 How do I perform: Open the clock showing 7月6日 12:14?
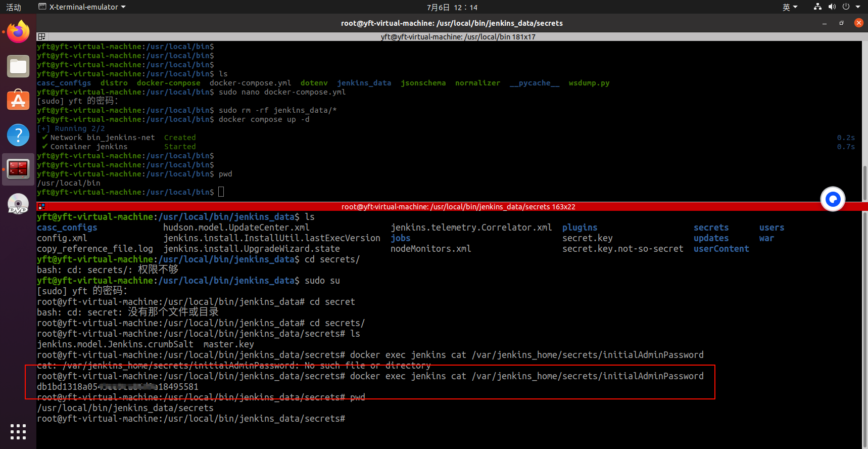coord(452,7)
